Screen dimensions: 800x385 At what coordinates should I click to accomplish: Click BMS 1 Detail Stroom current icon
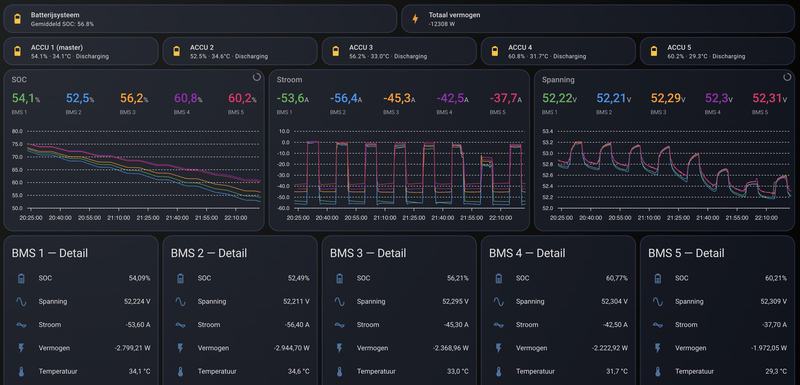[21, 325]
